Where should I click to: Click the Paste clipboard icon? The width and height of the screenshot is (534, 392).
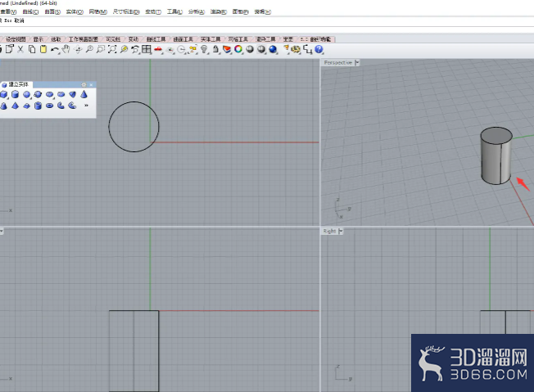tap(43, 49)
